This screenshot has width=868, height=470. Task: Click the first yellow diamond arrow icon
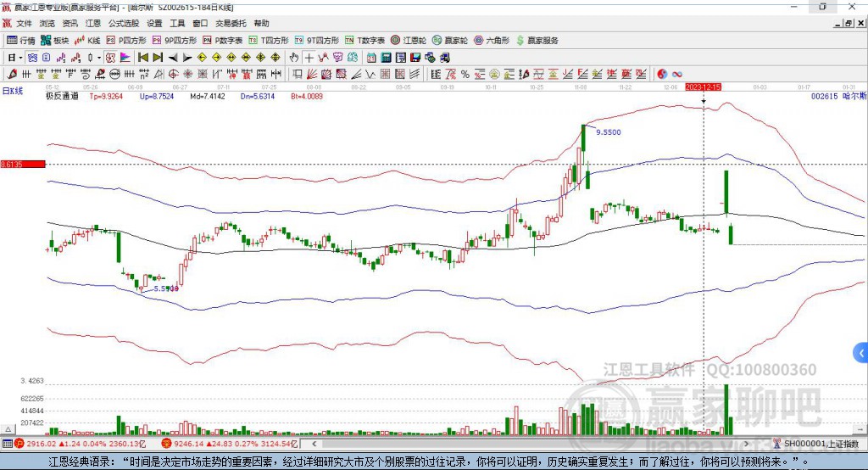click(x=202, y=58)
